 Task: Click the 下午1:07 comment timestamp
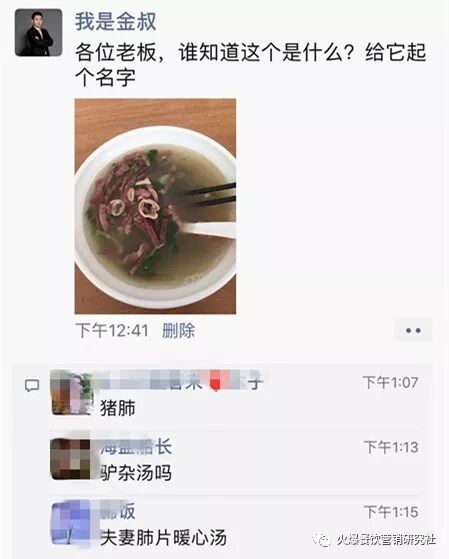coord(391,383)
